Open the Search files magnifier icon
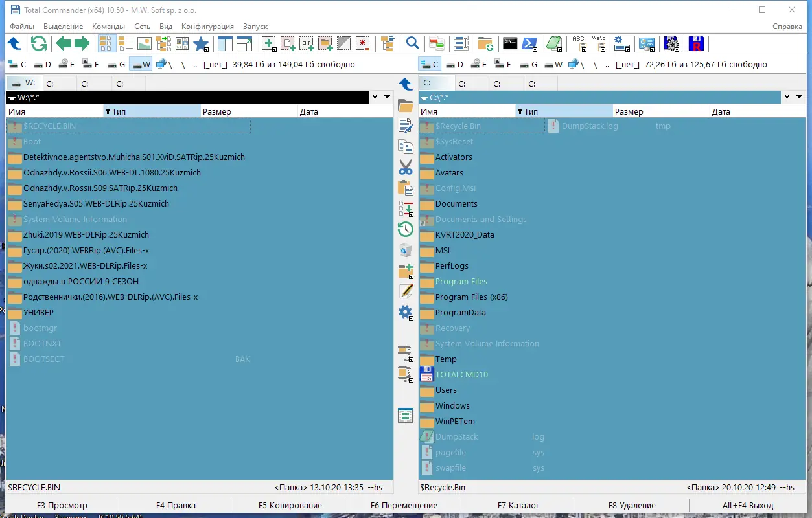This screenshot has height=518, width=812. tap(412, 43)
